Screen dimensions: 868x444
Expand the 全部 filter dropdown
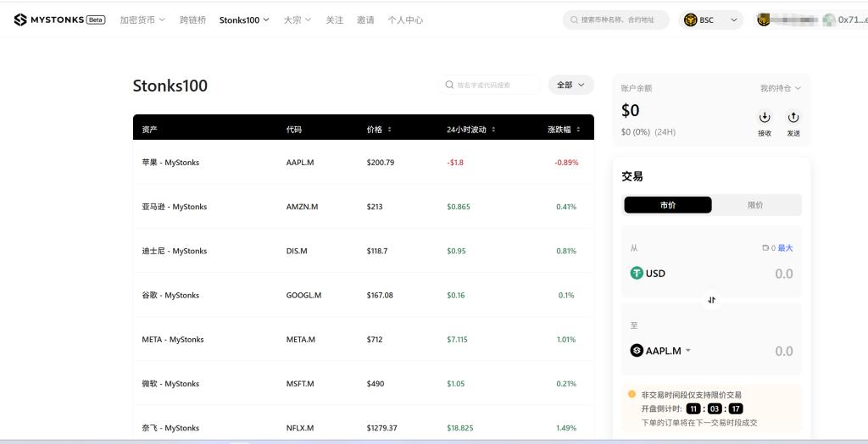tap(570, 85)
